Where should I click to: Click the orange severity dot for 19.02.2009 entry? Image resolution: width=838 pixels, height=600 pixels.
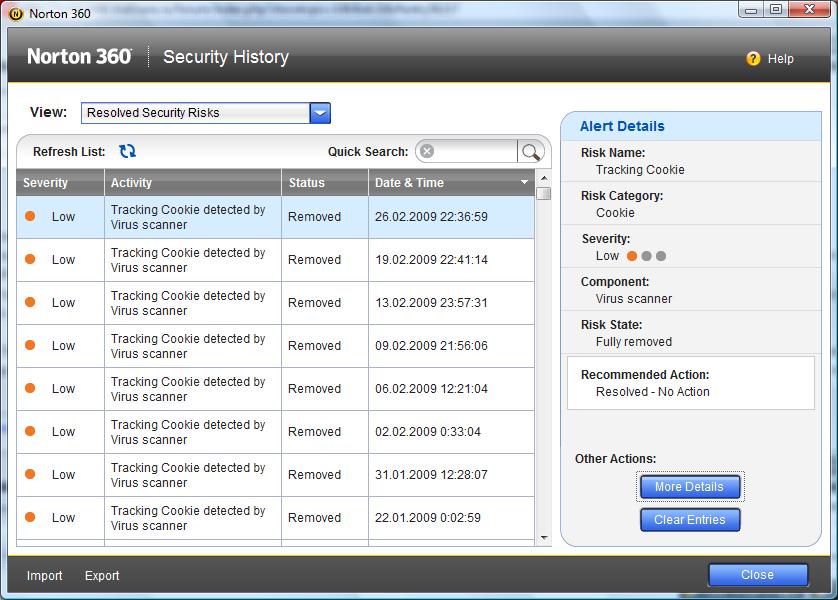[30, 259]
